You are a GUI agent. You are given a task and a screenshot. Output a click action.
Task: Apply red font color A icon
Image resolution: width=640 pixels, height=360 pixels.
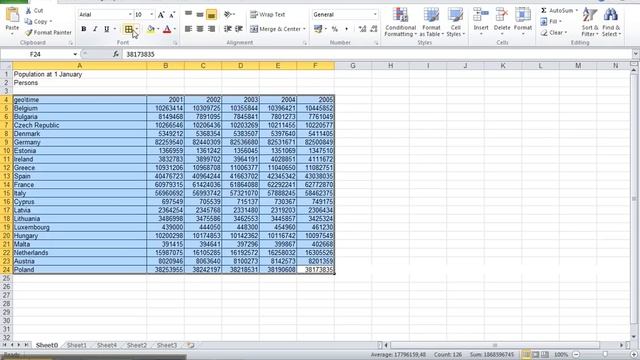(x=167, y=29)
